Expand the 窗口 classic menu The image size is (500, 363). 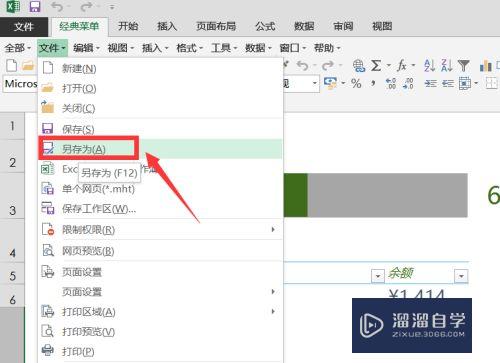coord(293,48)
